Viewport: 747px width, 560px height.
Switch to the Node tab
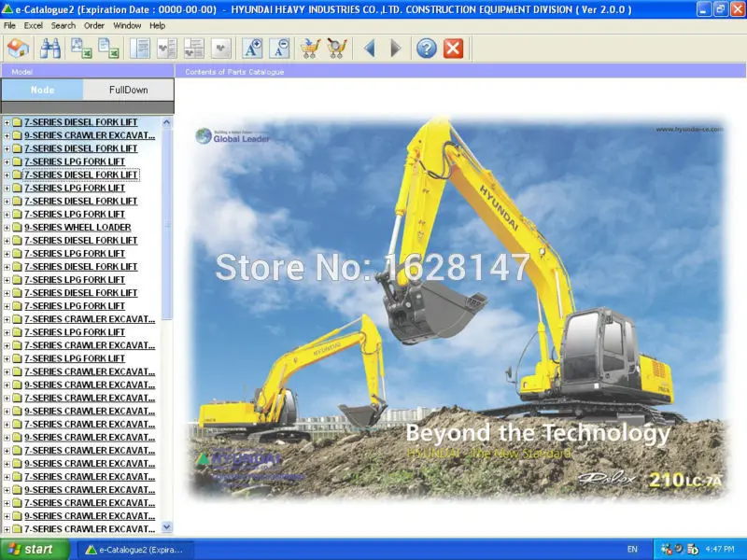(x=42, y=90)
